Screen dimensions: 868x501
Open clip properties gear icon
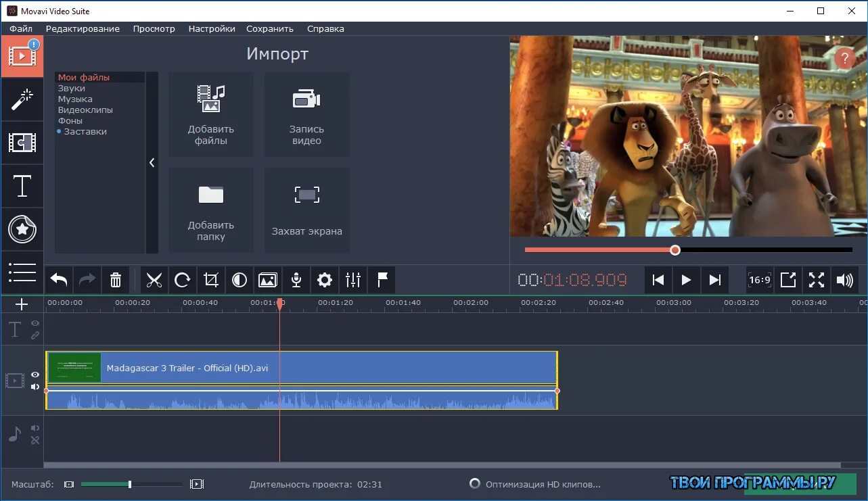pyautogui.click(x=325, y=280)
